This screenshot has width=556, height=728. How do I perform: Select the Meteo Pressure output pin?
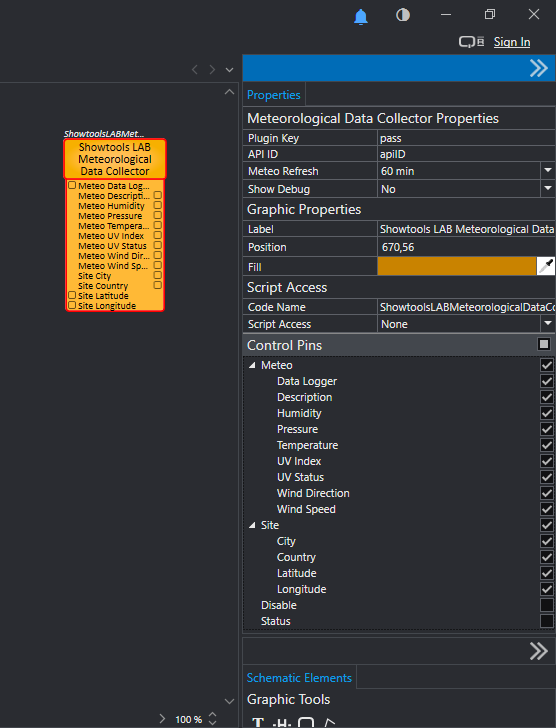pos(158,215)
